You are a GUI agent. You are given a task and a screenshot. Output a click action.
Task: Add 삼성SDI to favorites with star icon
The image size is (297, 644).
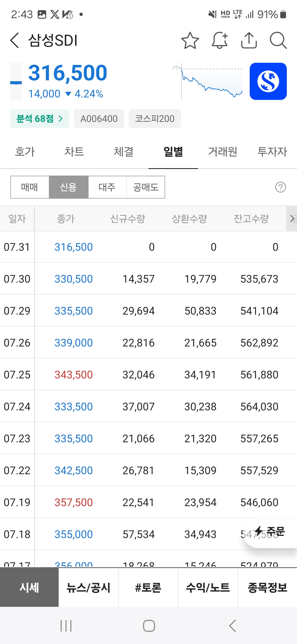coord(190,40)
